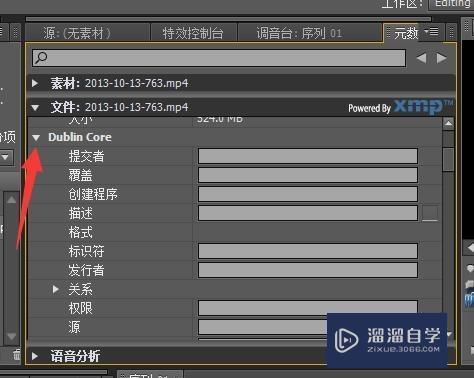Click the 描述 input field
Image resolution: width=474 pixels, height=378 pixels.
click(308, 213)
